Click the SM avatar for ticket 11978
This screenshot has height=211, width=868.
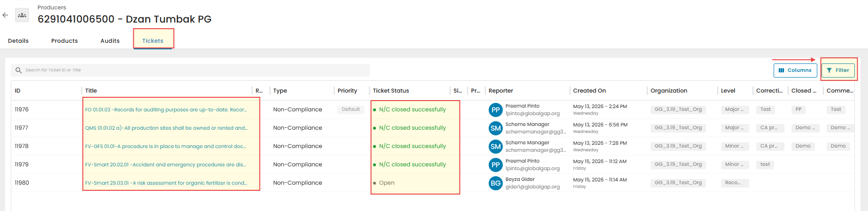(496, 147)
